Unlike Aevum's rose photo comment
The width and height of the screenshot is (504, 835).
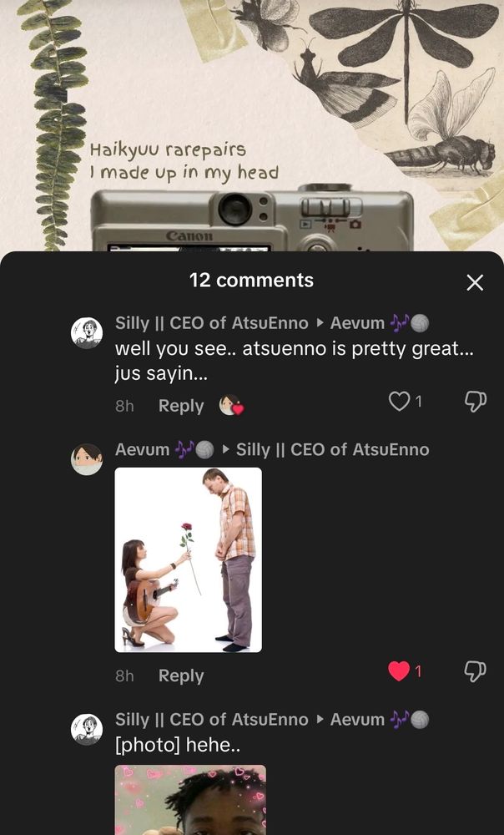pos(399,671)
